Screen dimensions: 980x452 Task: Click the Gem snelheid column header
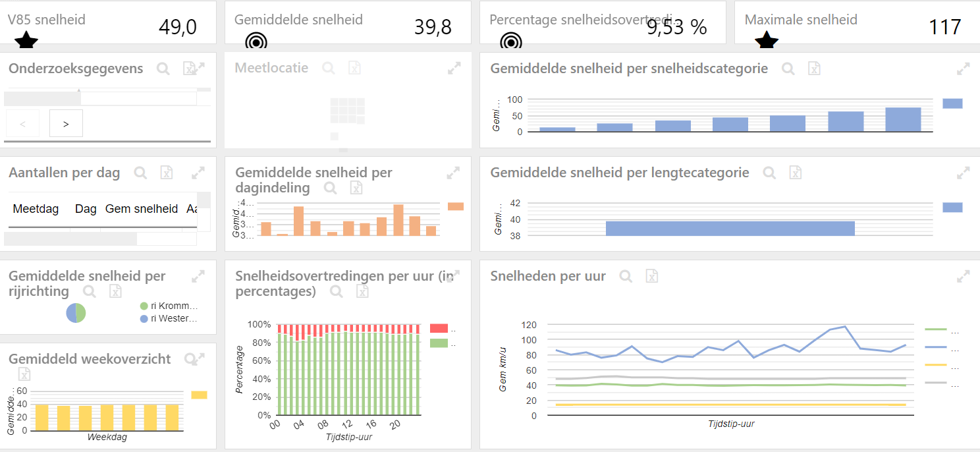coord(142,209)
